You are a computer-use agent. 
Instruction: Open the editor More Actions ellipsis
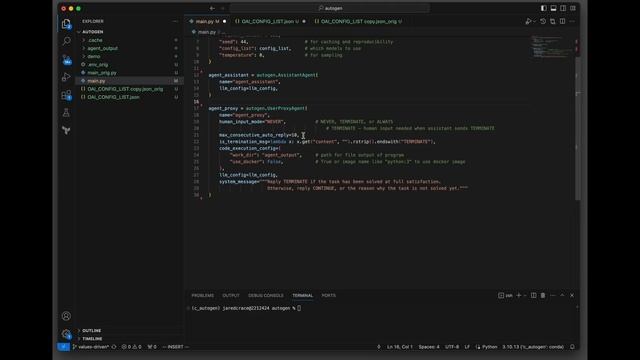click(x=572, y=21)
